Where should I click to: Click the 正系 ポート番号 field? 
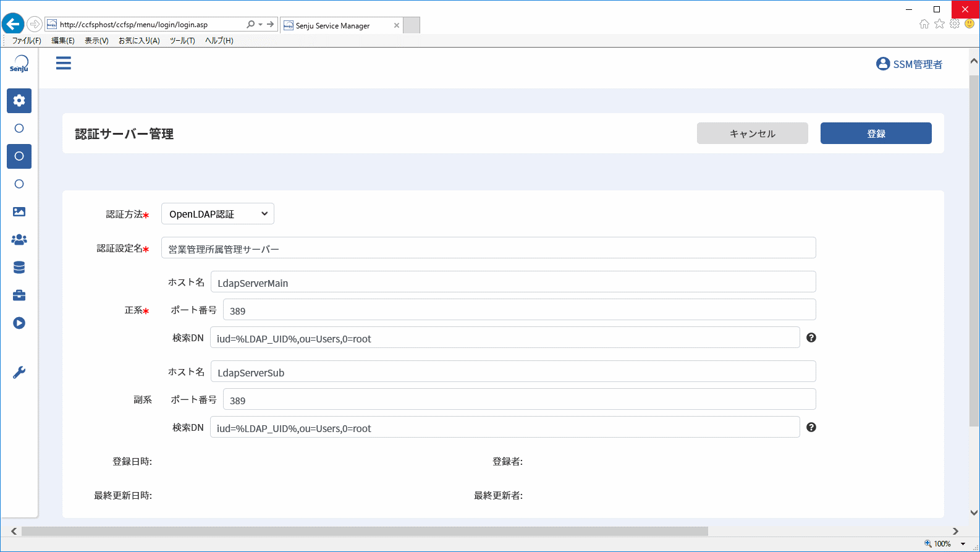click(x=520, y=310)
